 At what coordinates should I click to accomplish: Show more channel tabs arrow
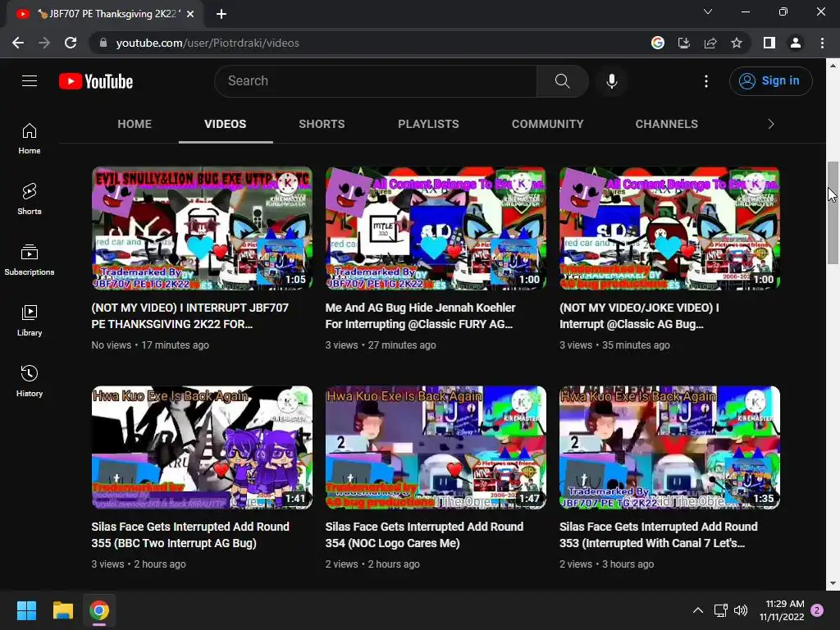(771, 124)
